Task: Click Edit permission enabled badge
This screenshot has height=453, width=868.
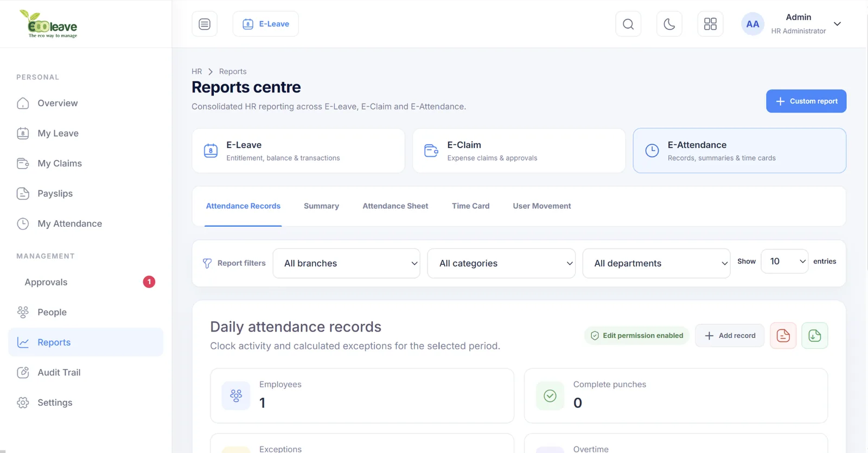Action: click(637, 336)
